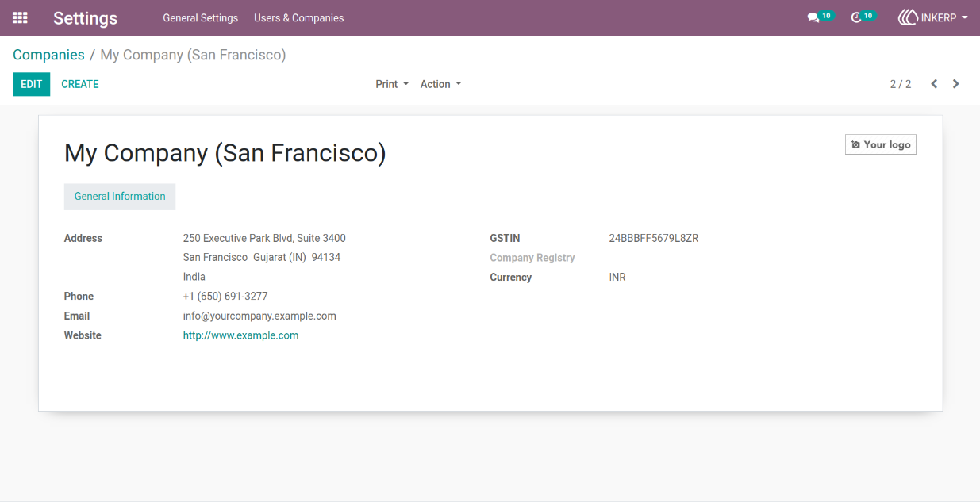Go back to Companies breadcrumb
The width and height of the screenshot is (980, 502).
[48, 55]
